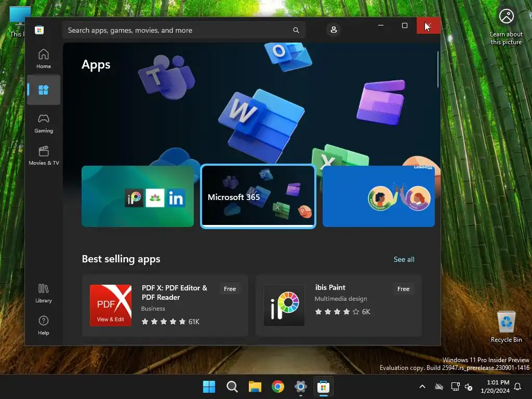The height and width of the screenshot is (399, 532).
Task: Click Free button for ibis Paint
Action: pos(403,289)
